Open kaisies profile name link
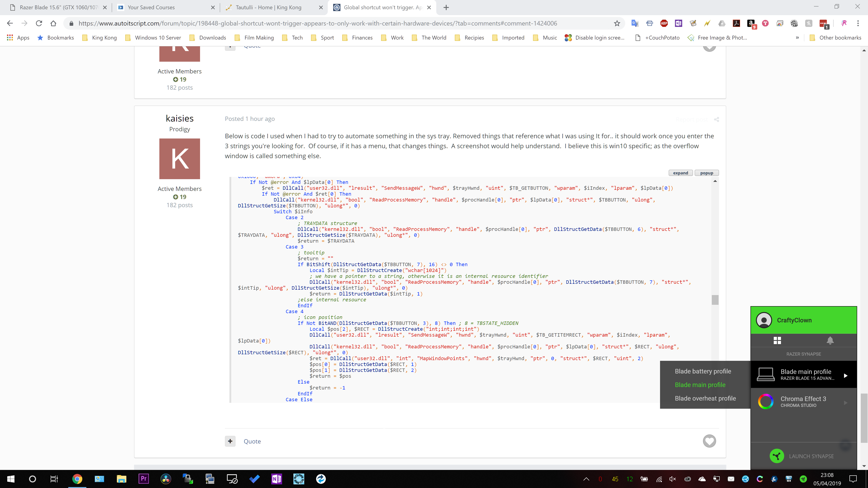Image resolution: width=868 pixels, height=488 pixels. tap(180, 118)
